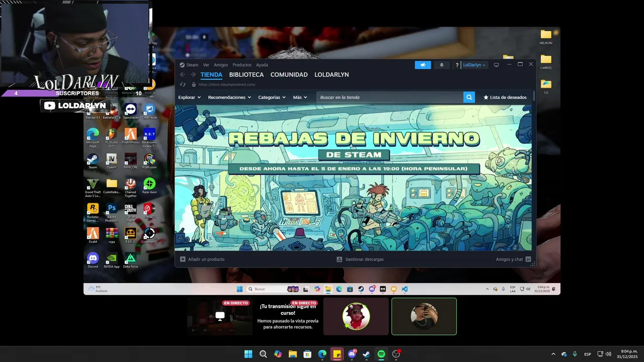Expand the Categorías dropdown

(272, 97)
